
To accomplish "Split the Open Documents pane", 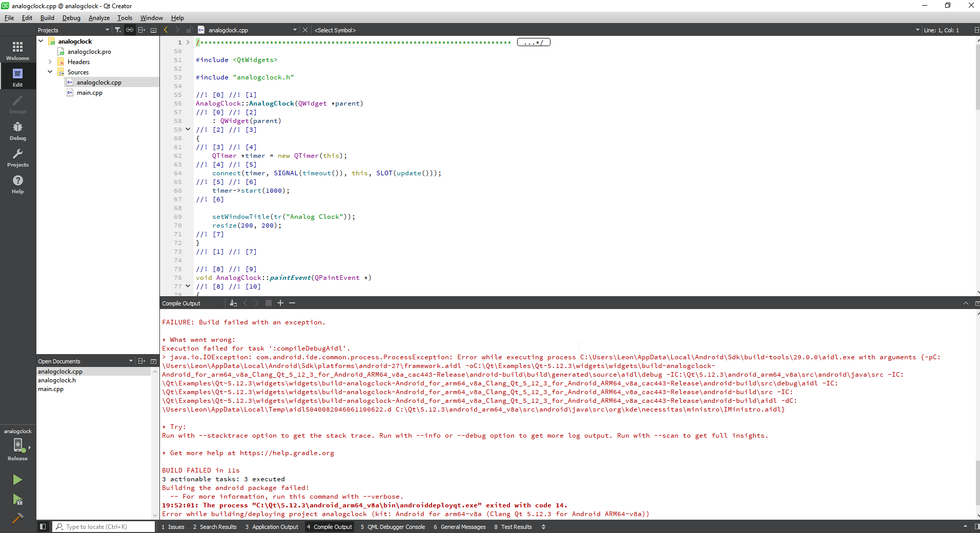I will pyautogui.click(x=141, y=361).
